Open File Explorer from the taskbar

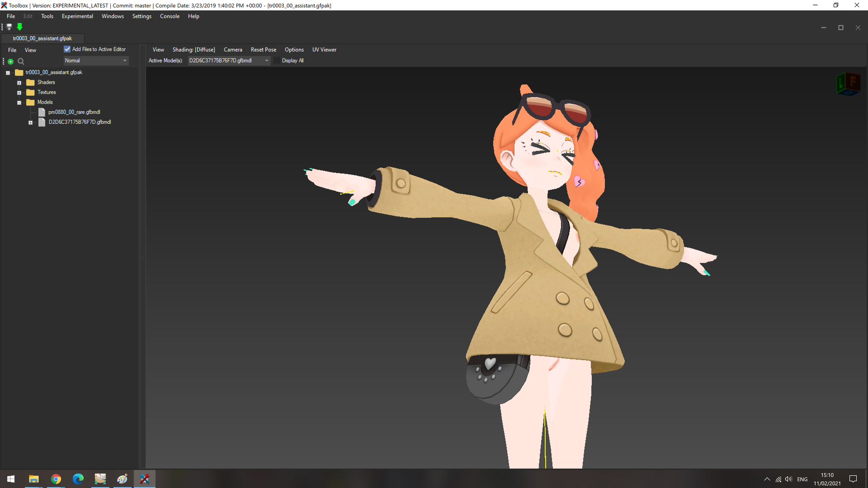pos(34,479)
